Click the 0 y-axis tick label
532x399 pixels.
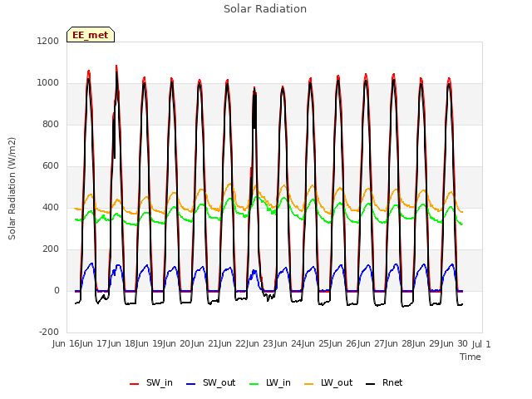click(x=57, y=290)
